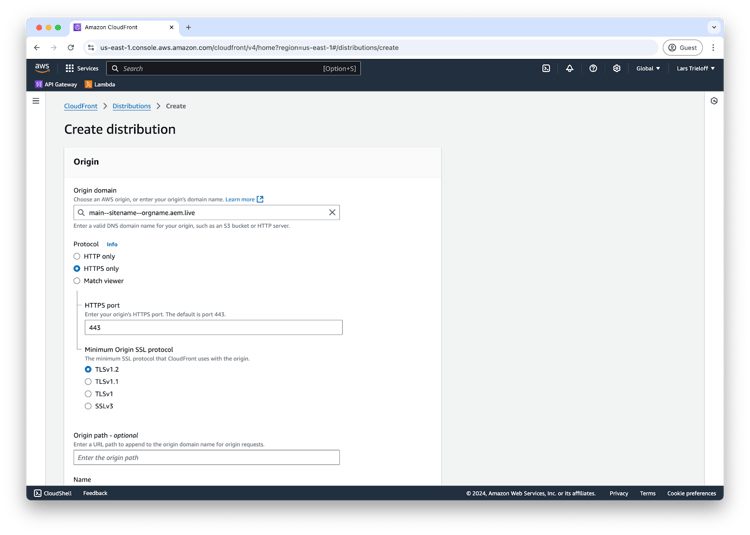Screen dimensions: 750x535
Task: Open the site information icon in address bar
Action: tap(91, 47)
